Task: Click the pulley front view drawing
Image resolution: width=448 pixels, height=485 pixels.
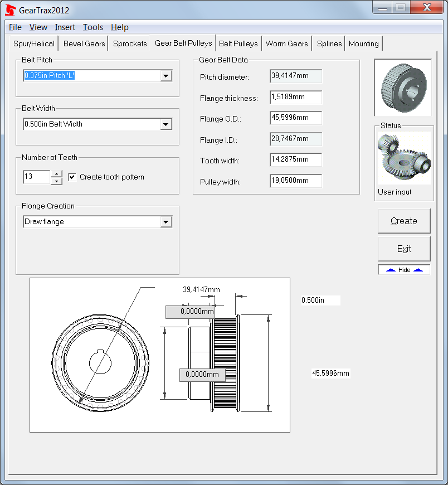Action: click(x=100, y=363)
